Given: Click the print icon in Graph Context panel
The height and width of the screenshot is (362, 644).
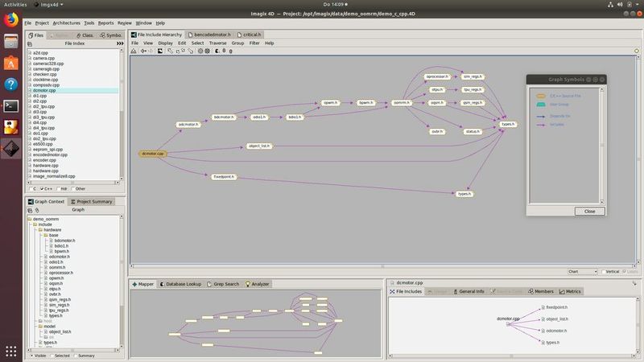Looking at the screenshot, I should point(30,210).
